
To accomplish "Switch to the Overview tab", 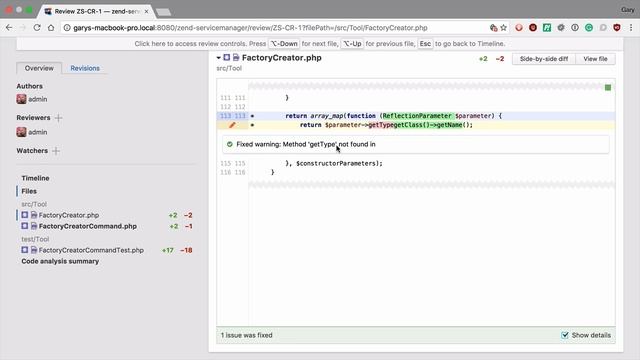I will (39, 68).
